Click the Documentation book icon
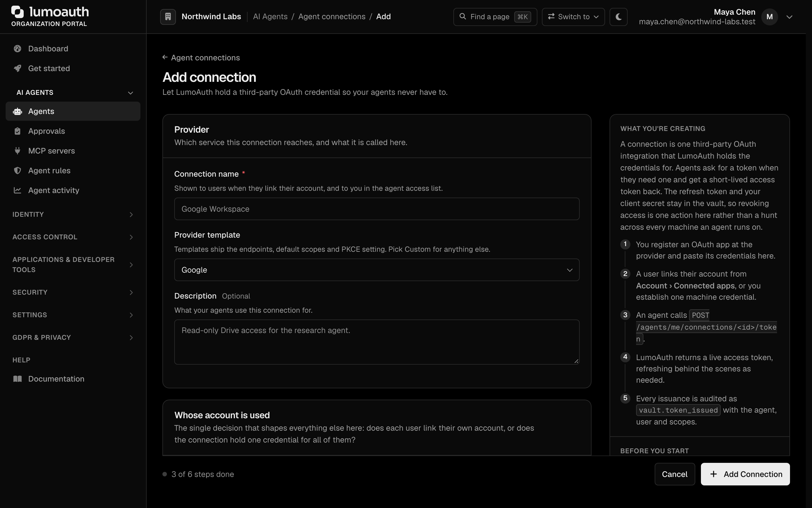The height and width of the screenshot is (508, 812). (x=17, y=379)
